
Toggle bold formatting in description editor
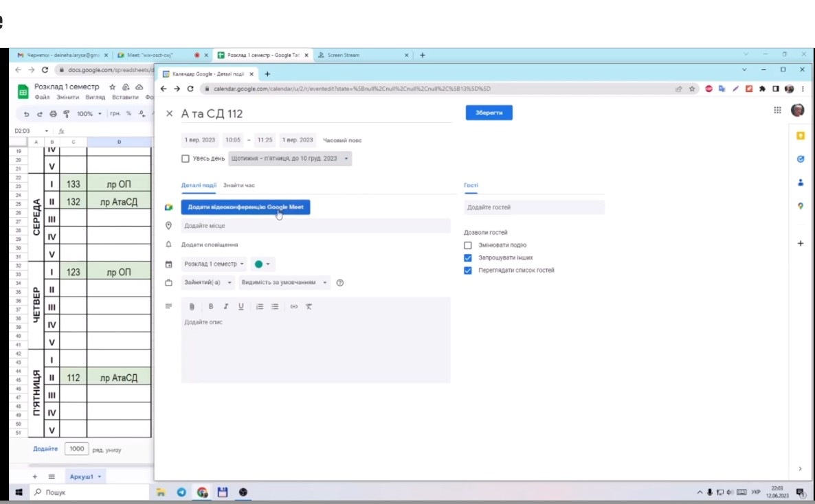(x=211, y=307)
